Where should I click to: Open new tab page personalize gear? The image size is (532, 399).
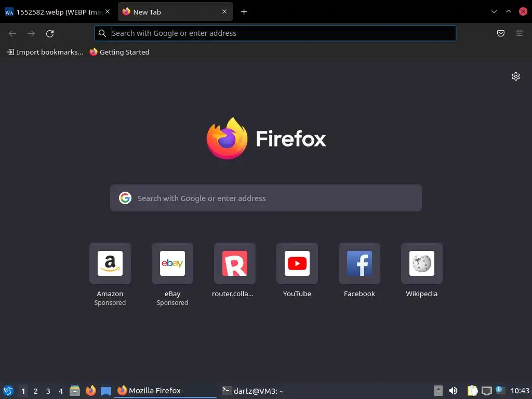pos(515,76)
